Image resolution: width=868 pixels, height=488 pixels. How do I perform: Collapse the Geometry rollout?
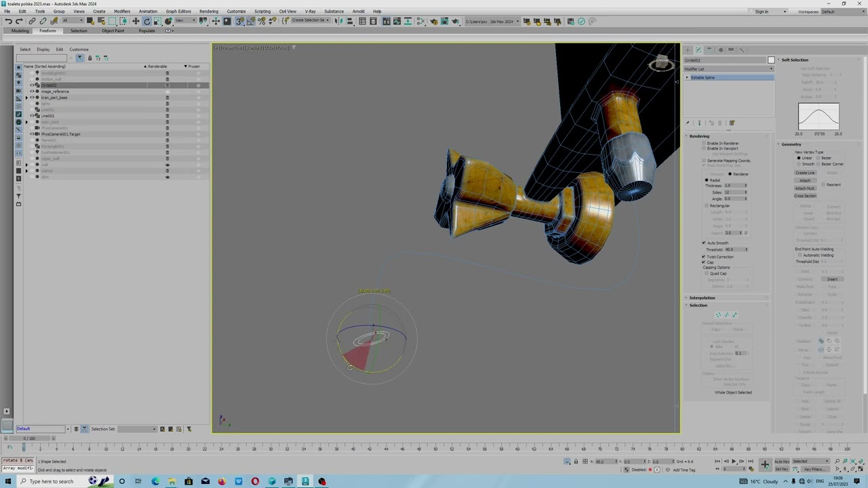791,144
